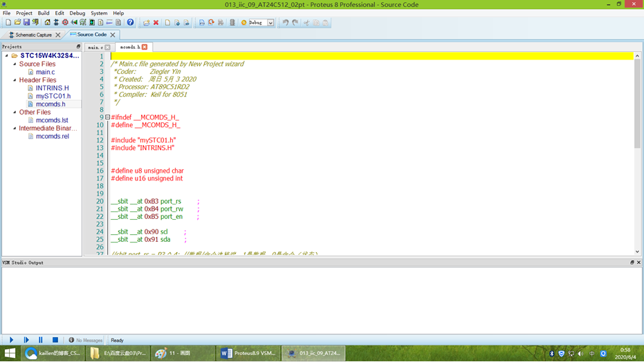Image resolution: width=644 pixels, height=362 pixels.
Task: Switch to the main.c editor tab
Action: pyautogui.click(x=95, y=47)
